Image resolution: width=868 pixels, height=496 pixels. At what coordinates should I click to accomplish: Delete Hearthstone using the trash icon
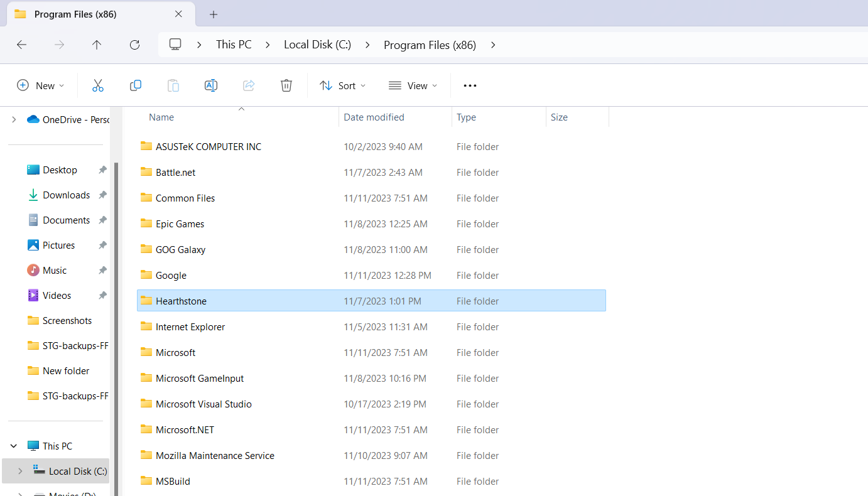pyautogui.click(x=286, y=85)
